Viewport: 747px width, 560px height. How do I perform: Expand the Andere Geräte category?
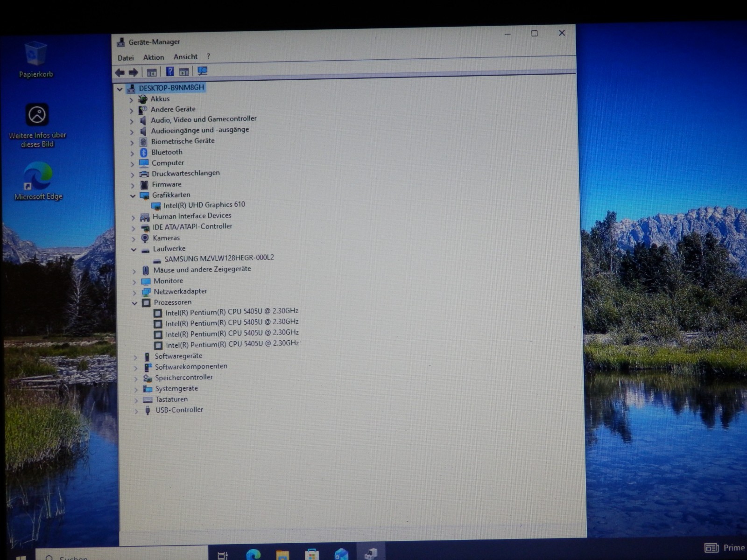tap(131, 111)
